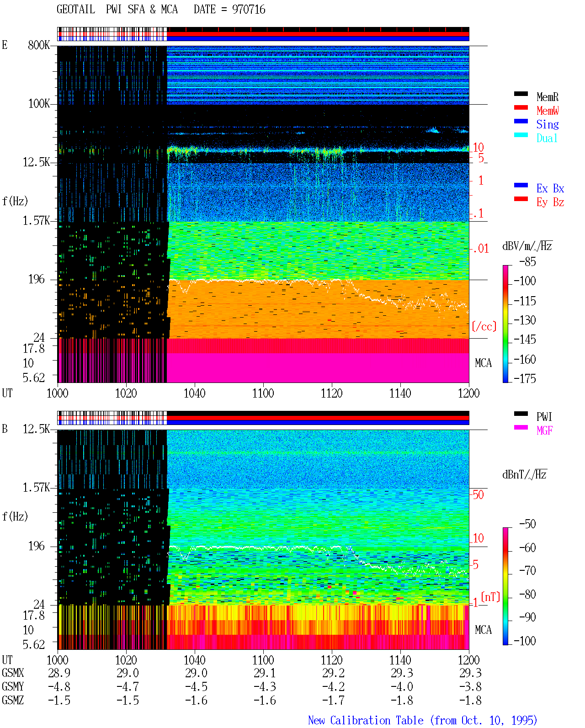Click the red .01 density tick label
This screenshot has height=728, width=585.
click(x=480, y=249)
